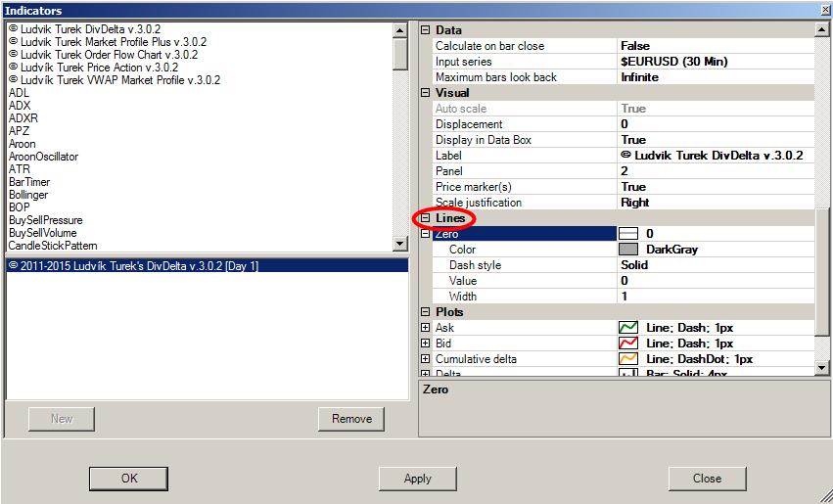Viewport: 833px width, 504px height.
Task: Select the ATR indicator
Action: pyautogui.click(x=20, y=169)
